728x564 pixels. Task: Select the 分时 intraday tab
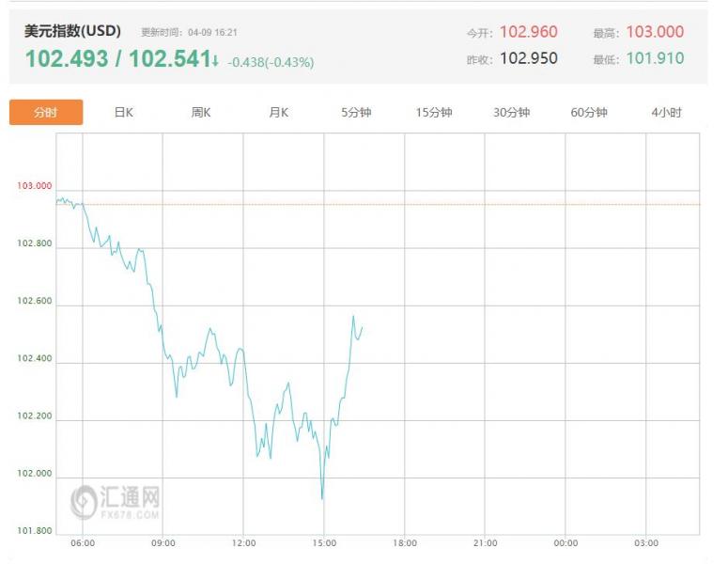46,113
